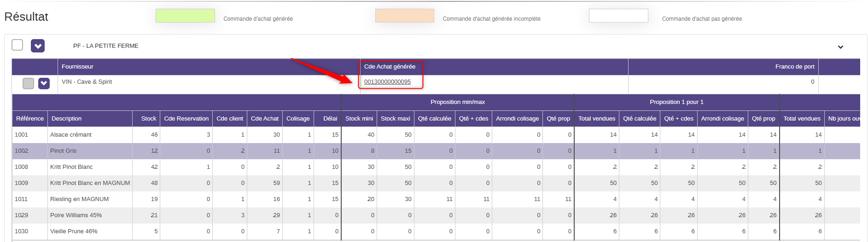This screenshot has width=868, height=242.
Task: Sort by the Description column header
Action: click(67, 119)
